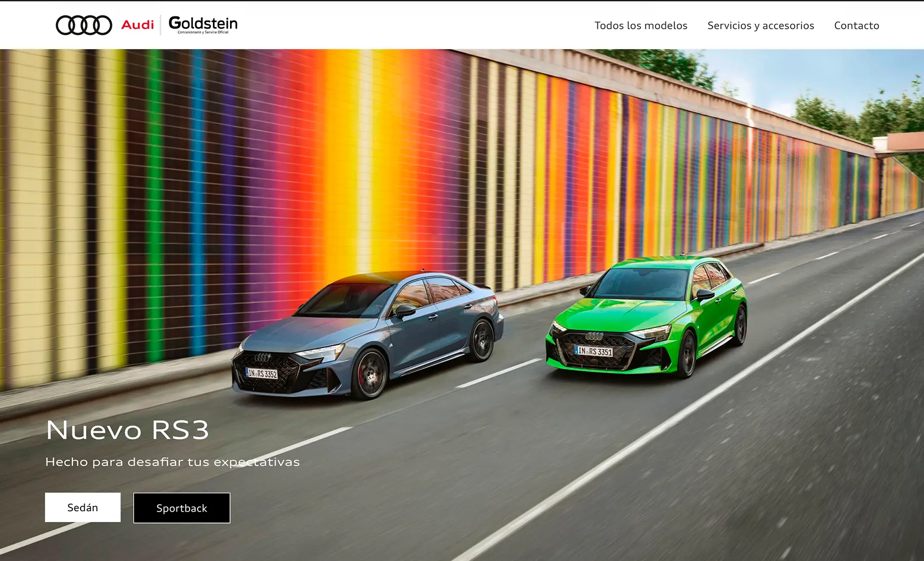
Task: Click the grey sedan's front wheel
Action: 369,374
